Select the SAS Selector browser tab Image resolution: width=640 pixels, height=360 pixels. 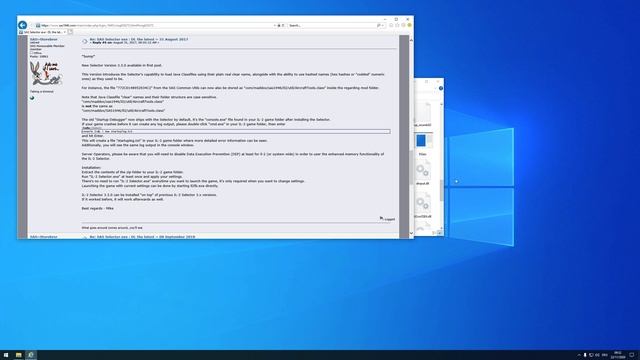click(42, 32)
